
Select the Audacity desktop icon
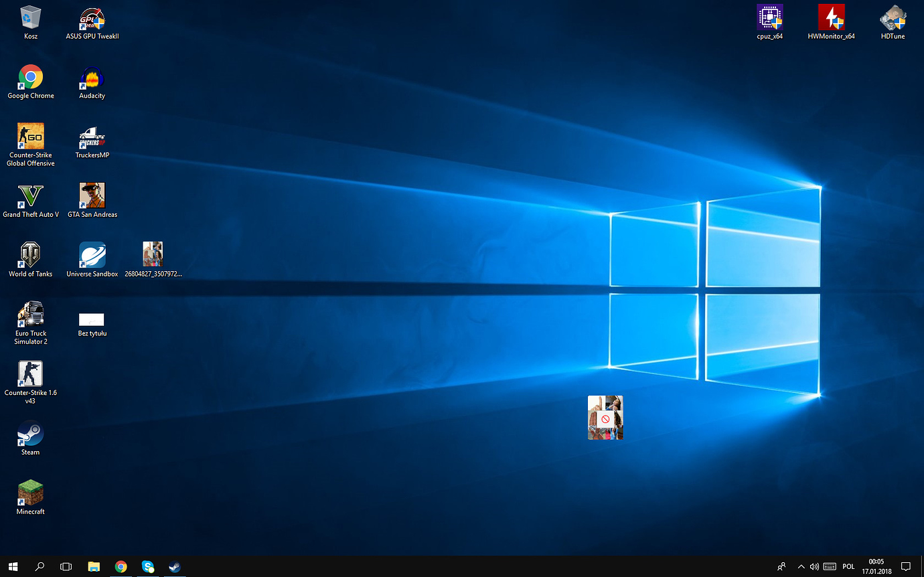tap(92, 78)
